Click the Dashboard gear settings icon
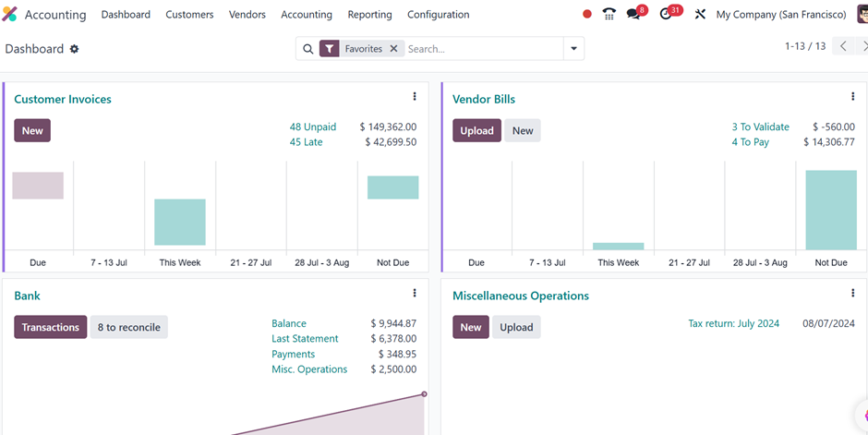Image resolution: width=868 pixels, height=435 pixels. [x=74, y=49]
